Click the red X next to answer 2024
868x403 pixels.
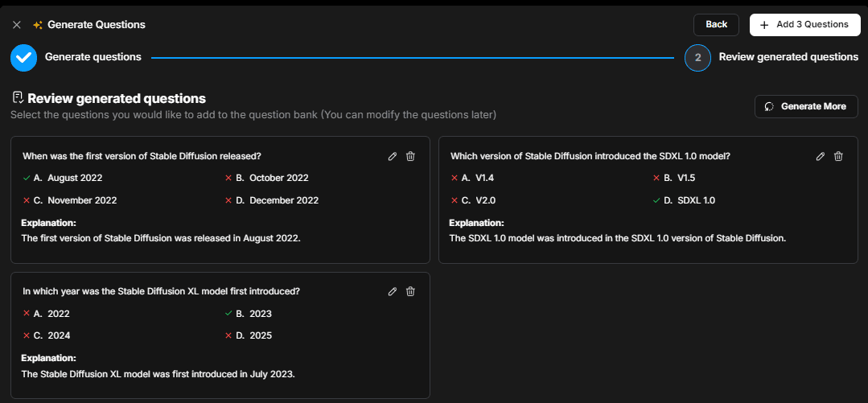[x=26, y=335]
